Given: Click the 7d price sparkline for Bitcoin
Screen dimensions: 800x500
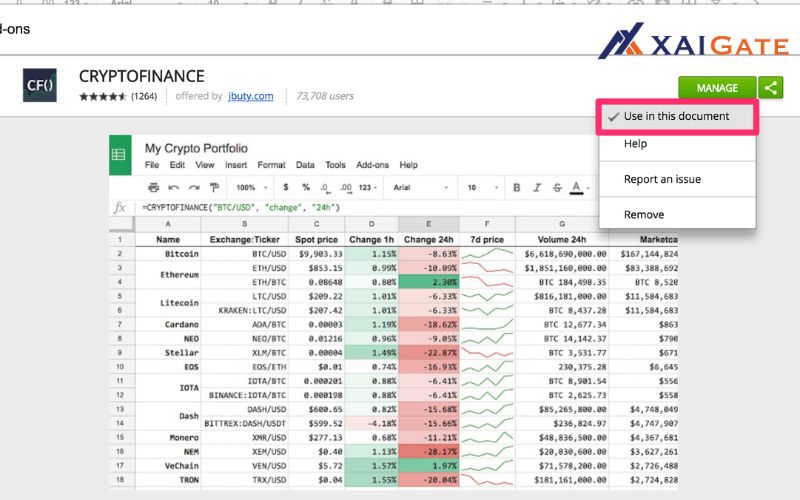Looking at the screenshot, I should (x=487, y=253).
